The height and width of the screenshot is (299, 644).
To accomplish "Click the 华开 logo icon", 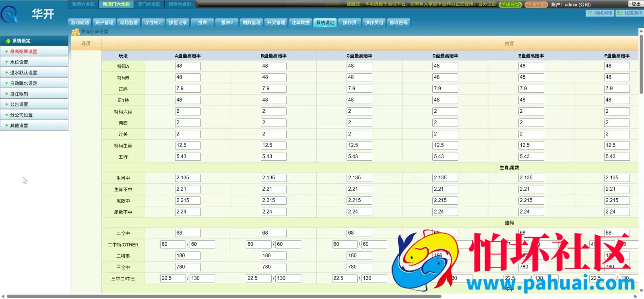I will coord(9,15).
